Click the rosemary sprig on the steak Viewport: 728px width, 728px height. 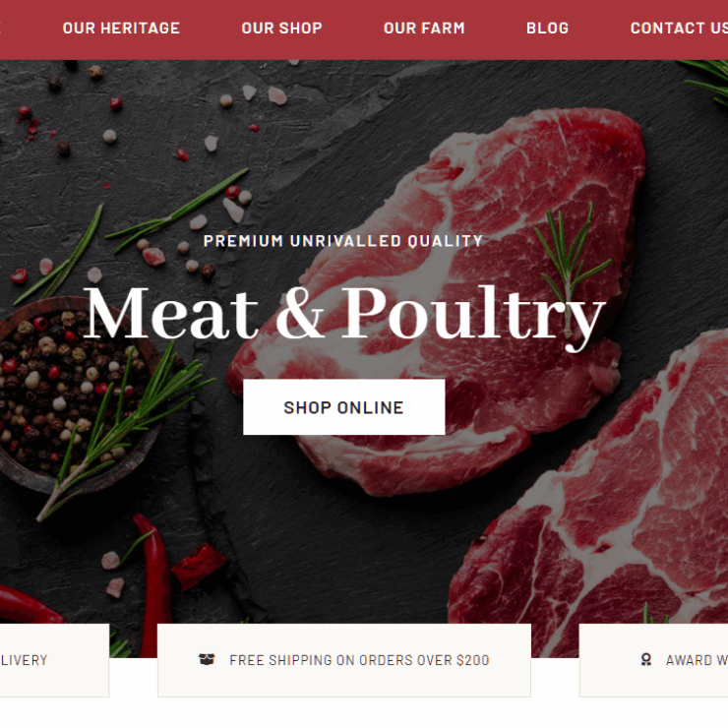571,265
